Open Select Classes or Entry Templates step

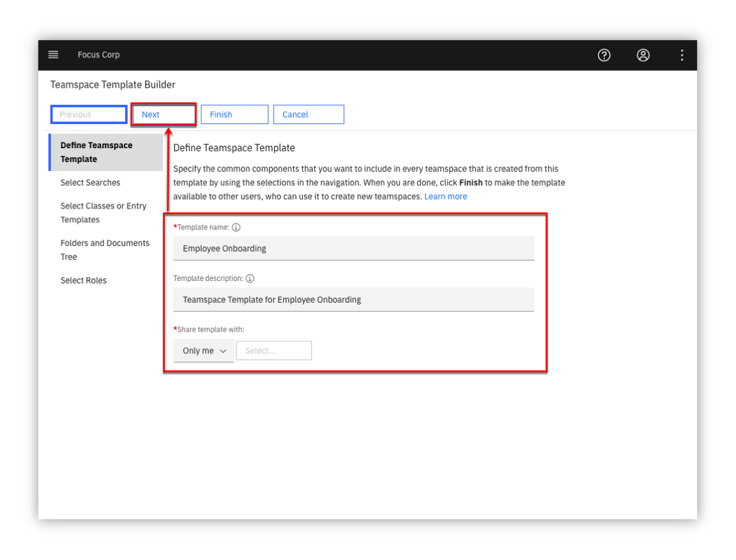pyautogui.click(x=103, y=213)
